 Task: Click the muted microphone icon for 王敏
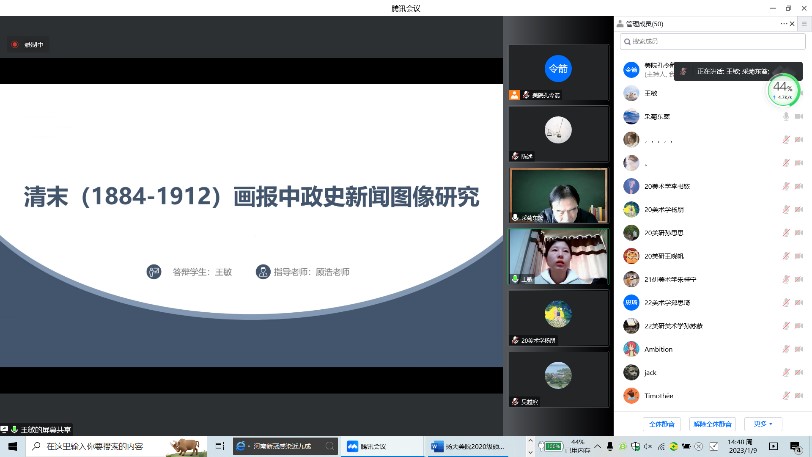785,93
